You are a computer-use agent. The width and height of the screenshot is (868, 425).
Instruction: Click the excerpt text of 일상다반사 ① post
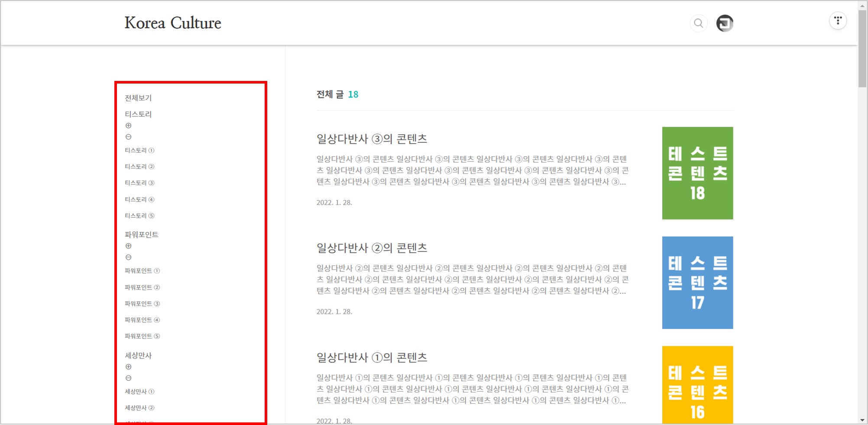473,389
